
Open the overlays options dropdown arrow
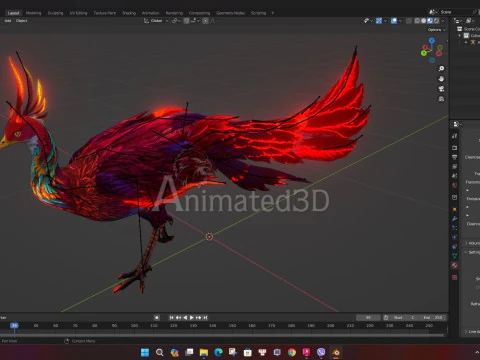[x=400, y=21]
